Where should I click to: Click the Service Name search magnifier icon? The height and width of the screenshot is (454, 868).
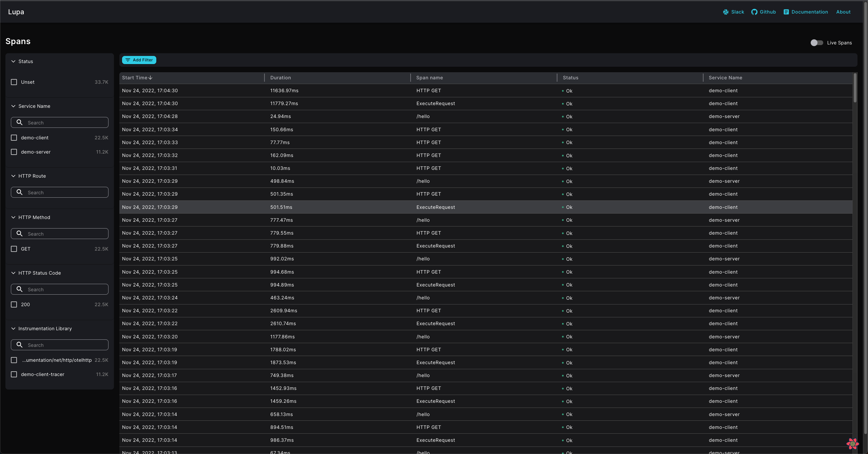click(20, 122)
